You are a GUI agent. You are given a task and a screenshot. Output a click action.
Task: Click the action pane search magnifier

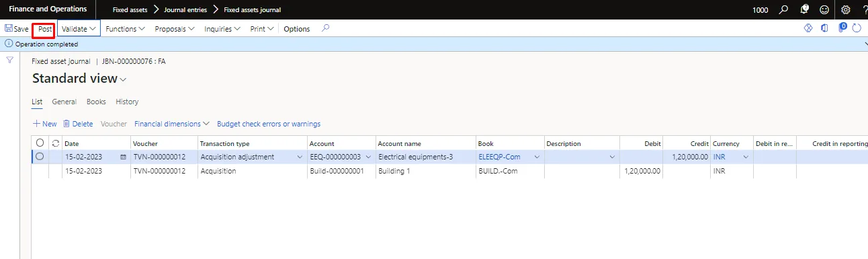pos(326,28)
